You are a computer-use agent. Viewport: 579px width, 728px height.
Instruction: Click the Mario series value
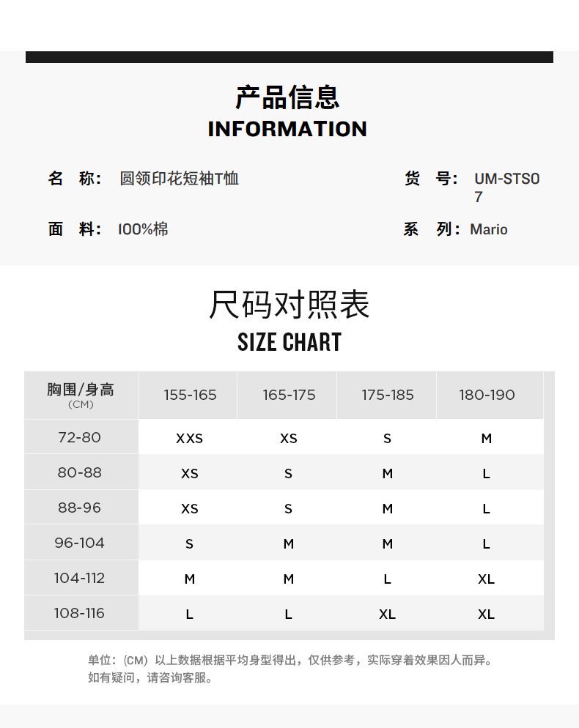pyautogui.click(x=489, y=229)
